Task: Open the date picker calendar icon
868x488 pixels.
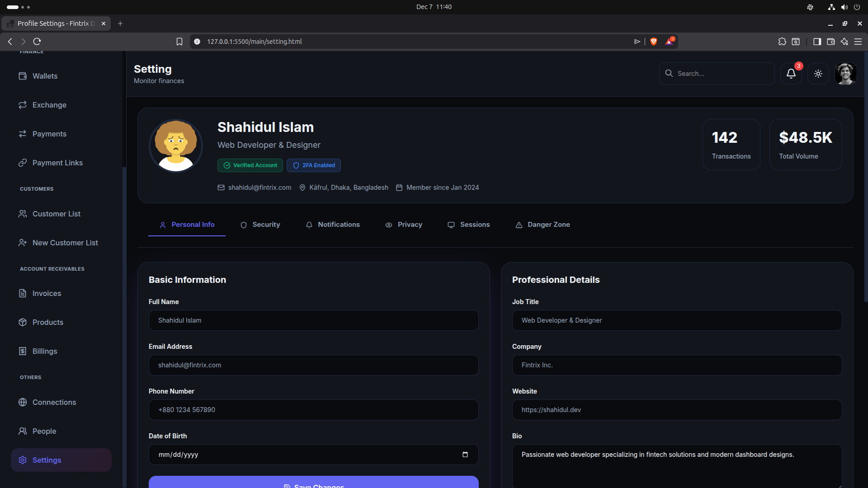Action: click(465, 455)
